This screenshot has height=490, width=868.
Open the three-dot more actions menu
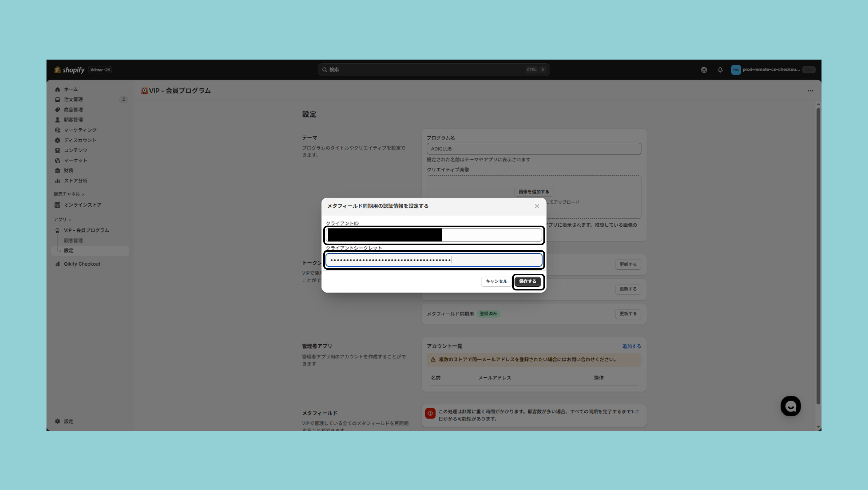[x=810, y=91]
